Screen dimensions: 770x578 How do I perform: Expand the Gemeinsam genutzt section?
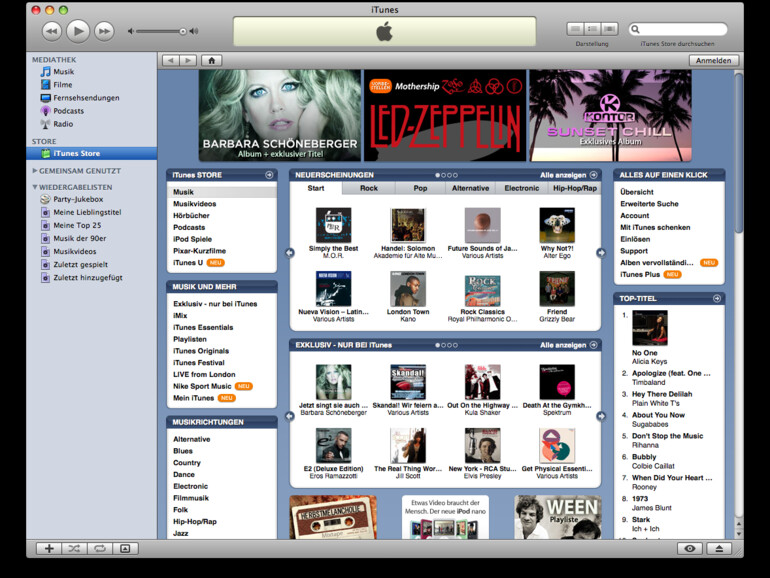click(x=35, y=171)
